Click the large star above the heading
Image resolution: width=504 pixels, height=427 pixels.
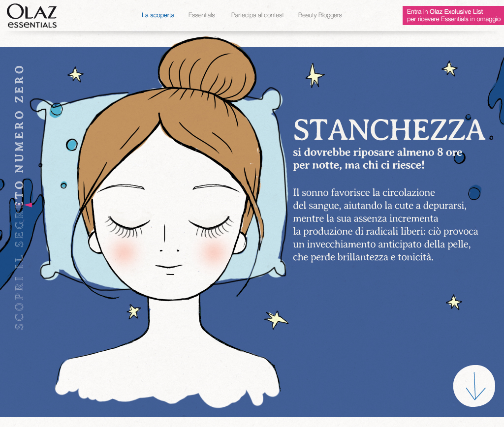(x=314, y=75)
